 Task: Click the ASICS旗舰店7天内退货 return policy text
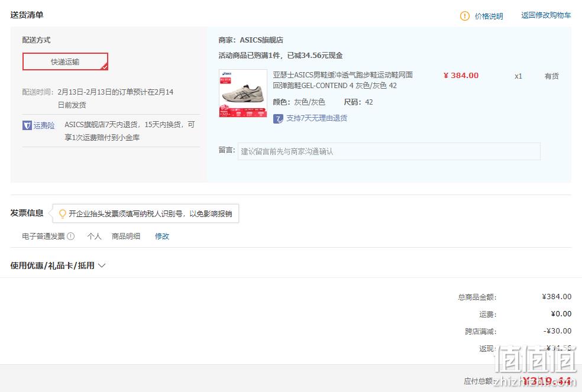pyautogui.click(x=130, y=131)
